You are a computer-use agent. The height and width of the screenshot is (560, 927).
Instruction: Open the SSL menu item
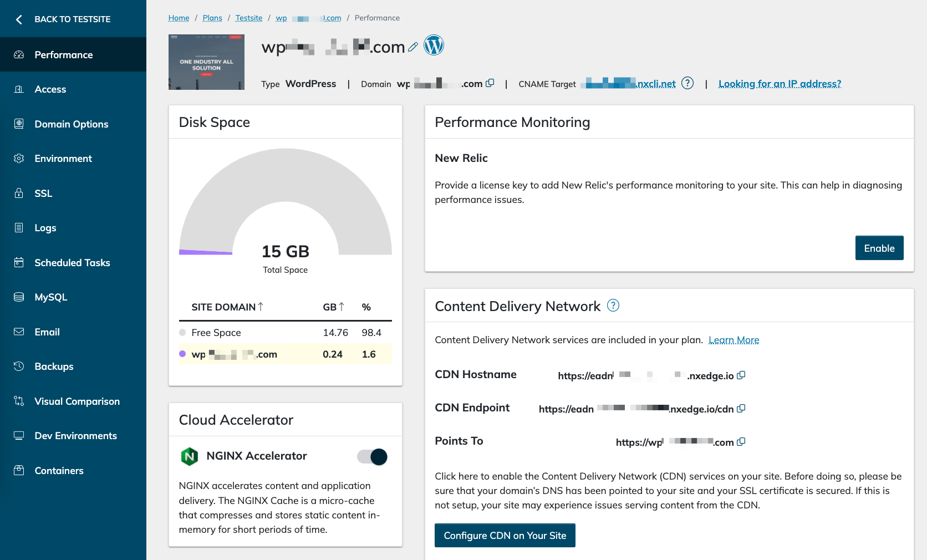73,193
